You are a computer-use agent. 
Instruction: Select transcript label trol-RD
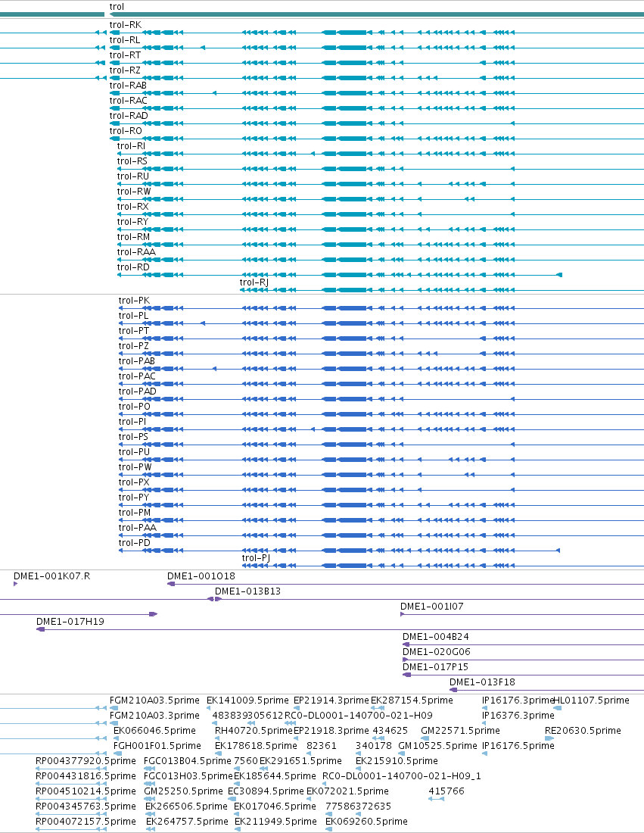coord(133,267)
